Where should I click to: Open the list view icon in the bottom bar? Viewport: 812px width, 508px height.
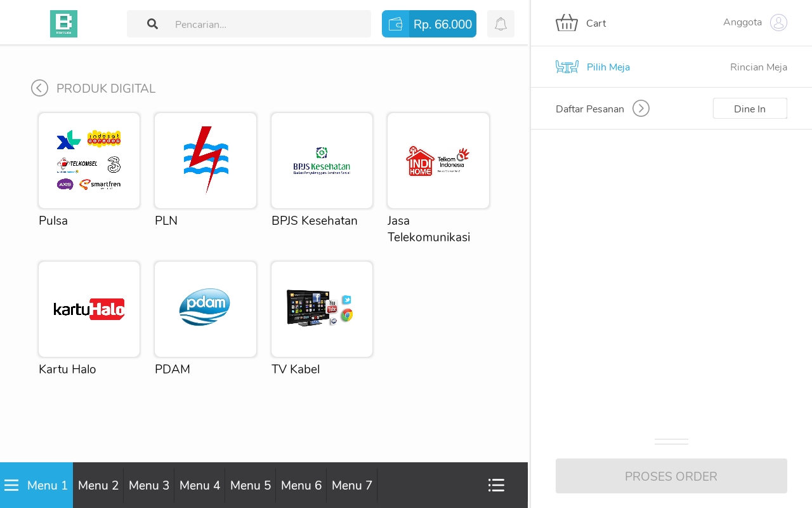point(496,485)
